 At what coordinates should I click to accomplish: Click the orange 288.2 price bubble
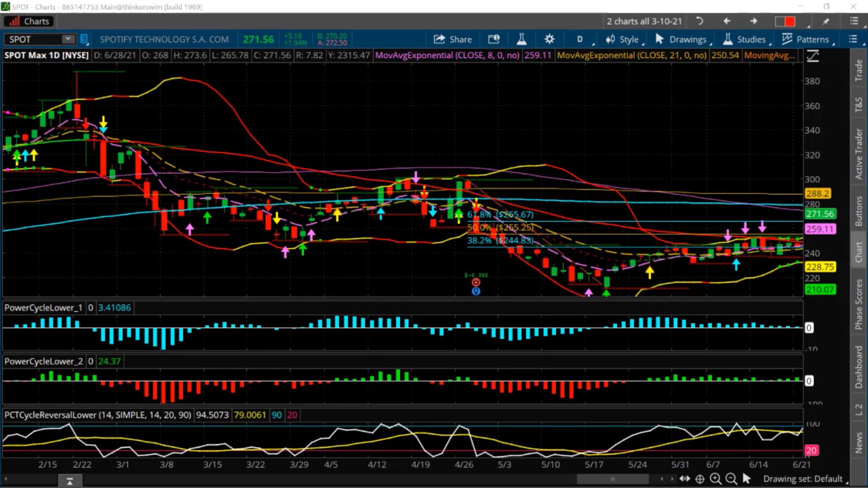(x=817, y=194)
